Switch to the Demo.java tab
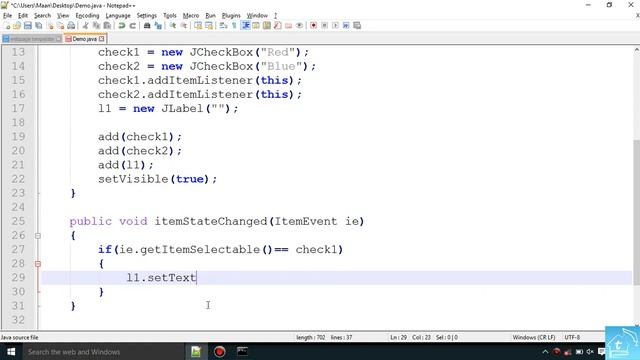640x360 pixels. [x=84, y=39]
